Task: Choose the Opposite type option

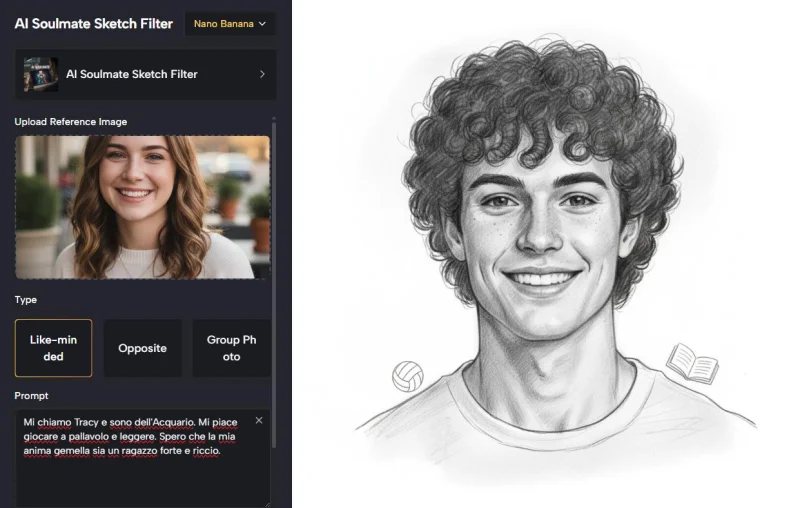Action: click(143, 348)
